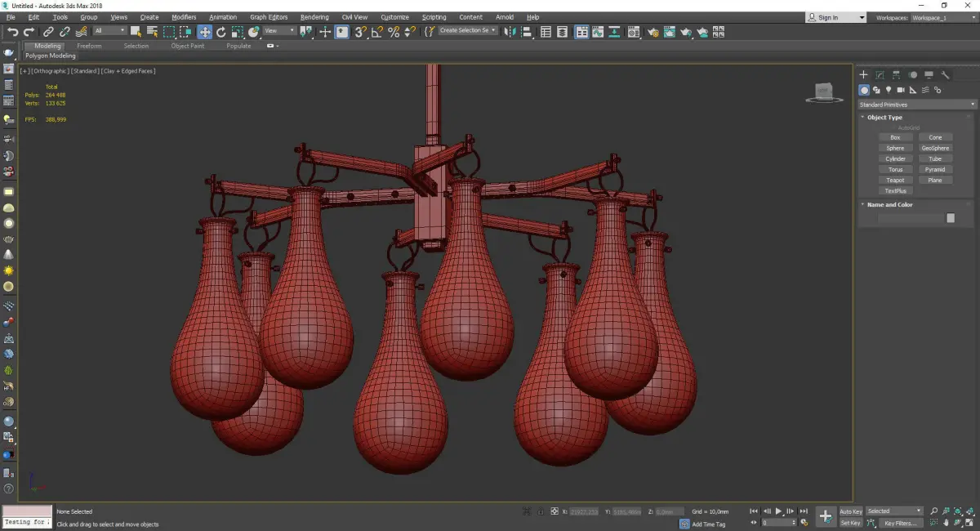Viewport: 980px width, 531px height.
Task: Open Select by Name dialog icon
Action: (152, 32)
